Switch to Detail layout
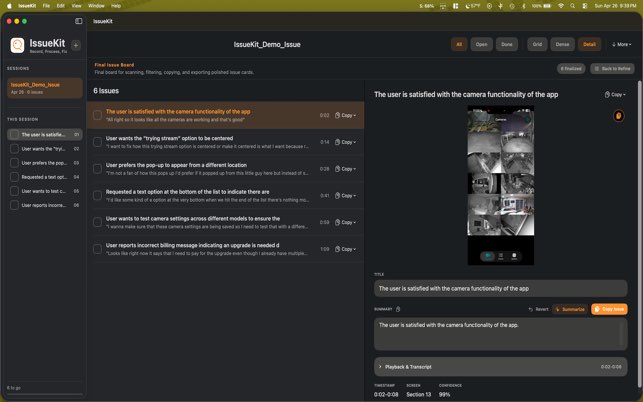This screenshot has height=402, width=643. click(589, 44)
